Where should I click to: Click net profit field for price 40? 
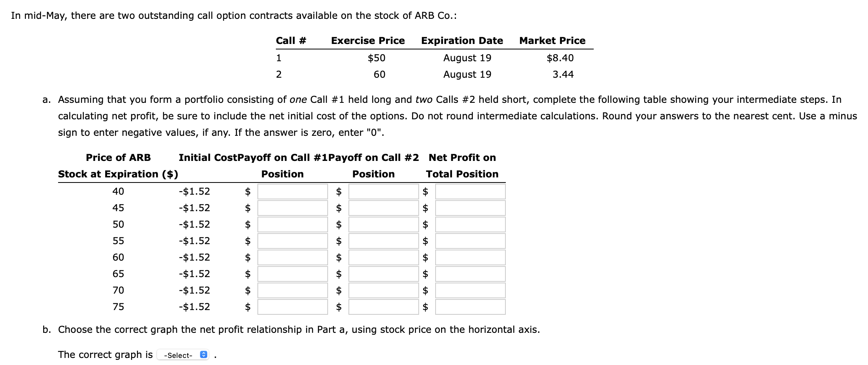point(470,192)
